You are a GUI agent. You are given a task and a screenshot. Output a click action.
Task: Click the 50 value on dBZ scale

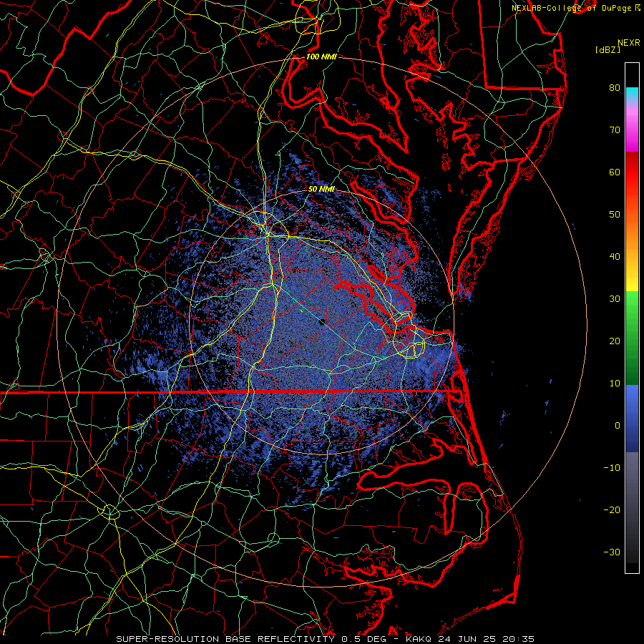(x=615, y=215)
